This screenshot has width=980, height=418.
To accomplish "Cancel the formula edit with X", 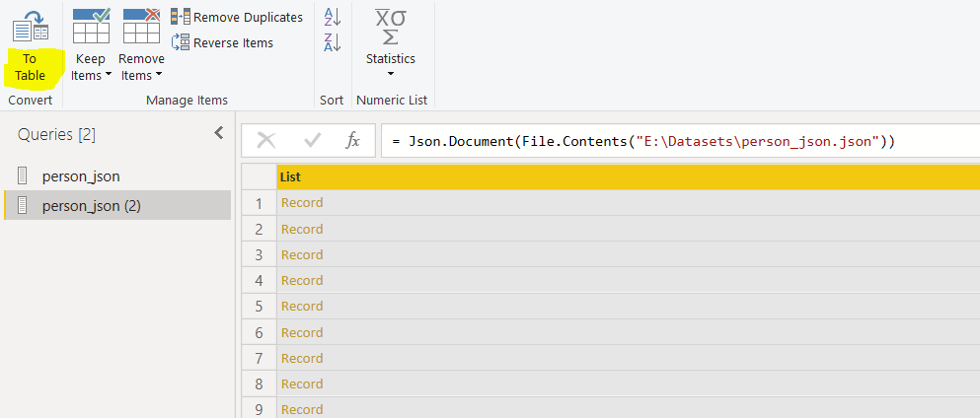I will (266, 140).
